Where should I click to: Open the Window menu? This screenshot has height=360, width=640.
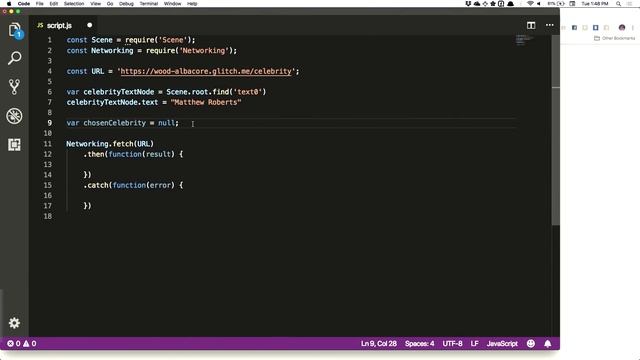(x=172, y=4)
